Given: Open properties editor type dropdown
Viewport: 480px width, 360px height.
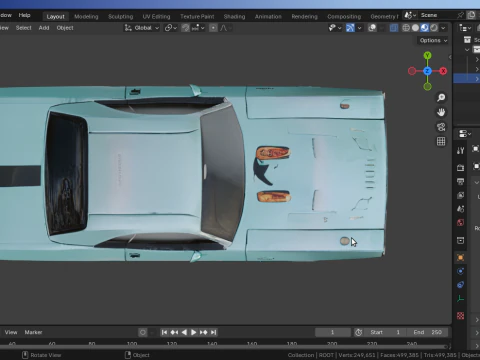Looking at the screenshot, I should 465,134.
